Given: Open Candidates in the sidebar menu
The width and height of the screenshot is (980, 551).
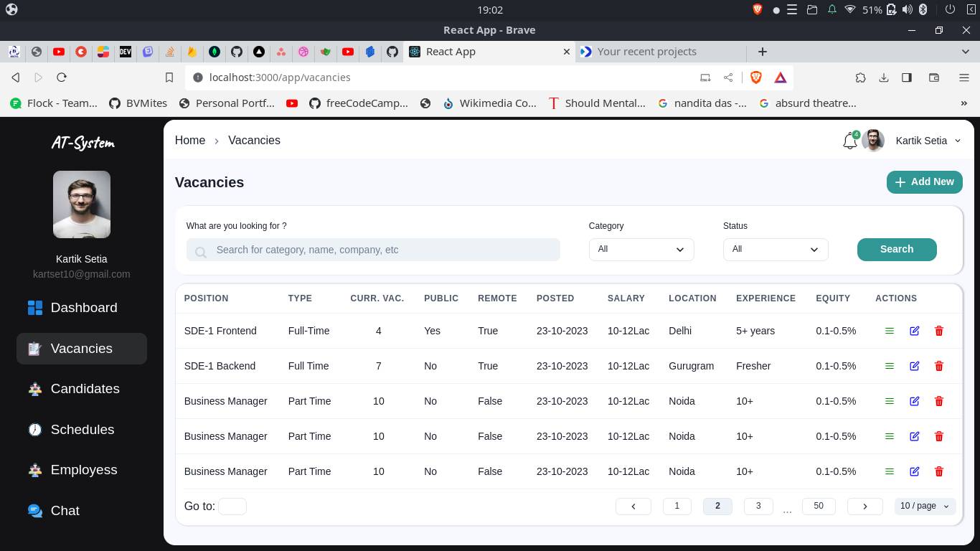Looking at the screenshot, I should coord(85,389).
